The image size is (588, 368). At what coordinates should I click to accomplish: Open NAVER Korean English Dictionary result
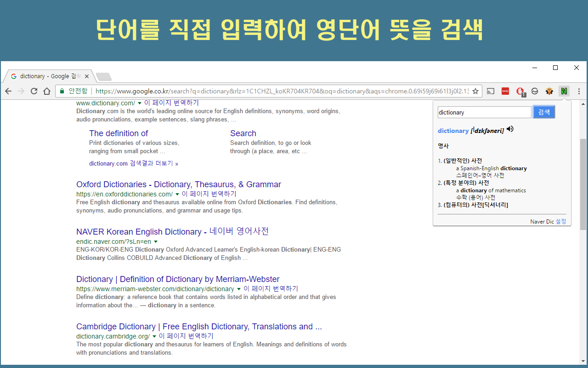172,231
